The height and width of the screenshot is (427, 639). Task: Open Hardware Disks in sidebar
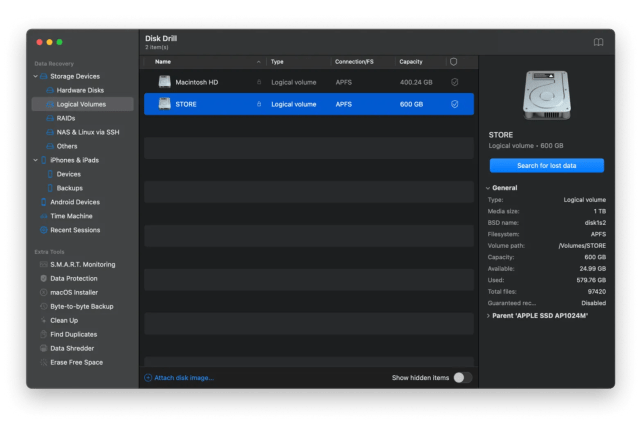(x=82, y=90)
